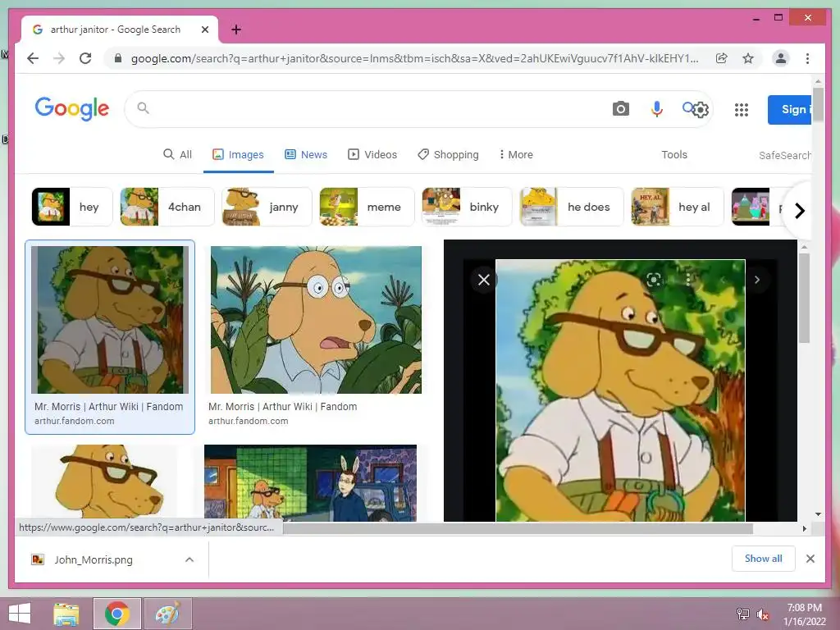Click Chrome icon in taskbar
Image resolution: width=840 pixels, height=630 pixels.
tap(116, 614)
